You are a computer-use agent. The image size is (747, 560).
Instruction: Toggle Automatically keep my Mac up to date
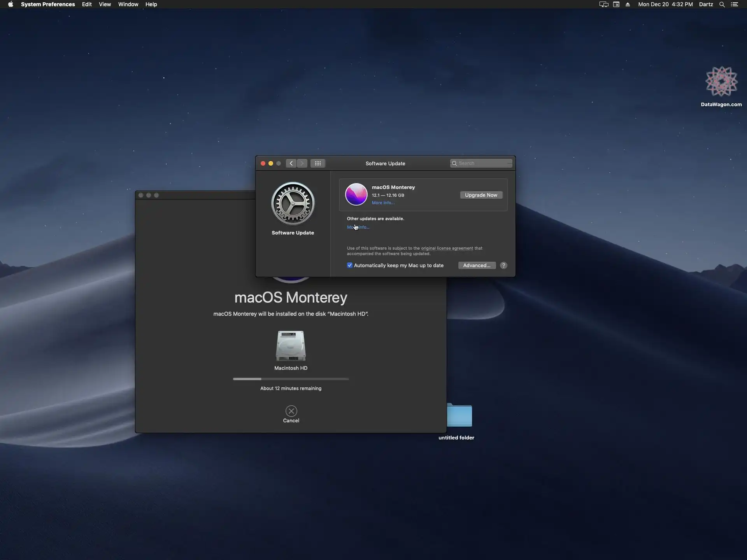350,265
